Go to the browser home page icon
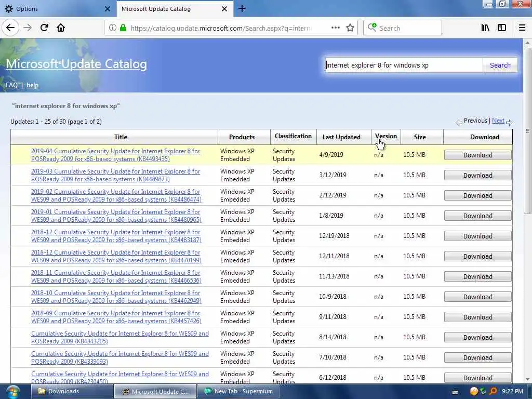Screen dimensions: 532x399 click(61, 28)
